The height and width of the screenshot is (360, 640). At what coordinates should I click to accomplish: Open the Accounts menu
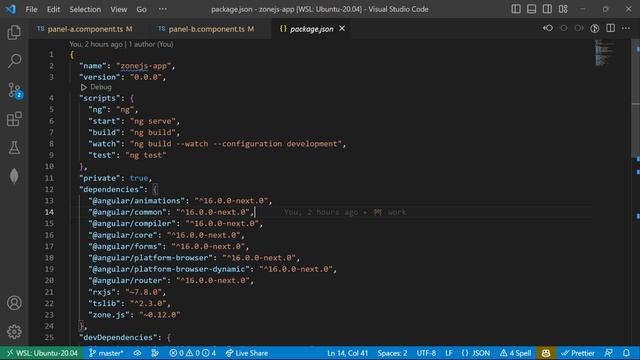tap(14, 303)
